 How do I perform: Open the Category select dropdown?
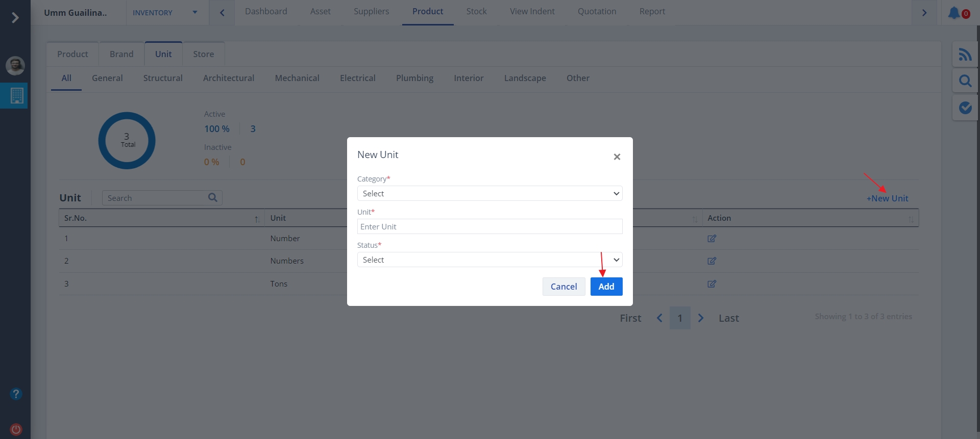[x=489, y=194]
